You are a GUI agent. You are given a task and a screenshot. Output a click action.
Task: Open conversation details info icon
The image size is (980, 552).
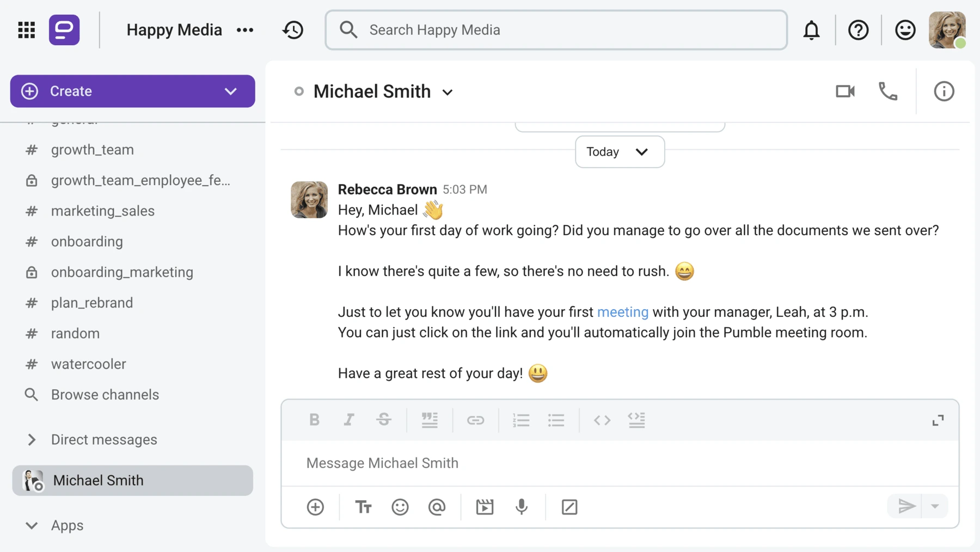tap(944, 91)
